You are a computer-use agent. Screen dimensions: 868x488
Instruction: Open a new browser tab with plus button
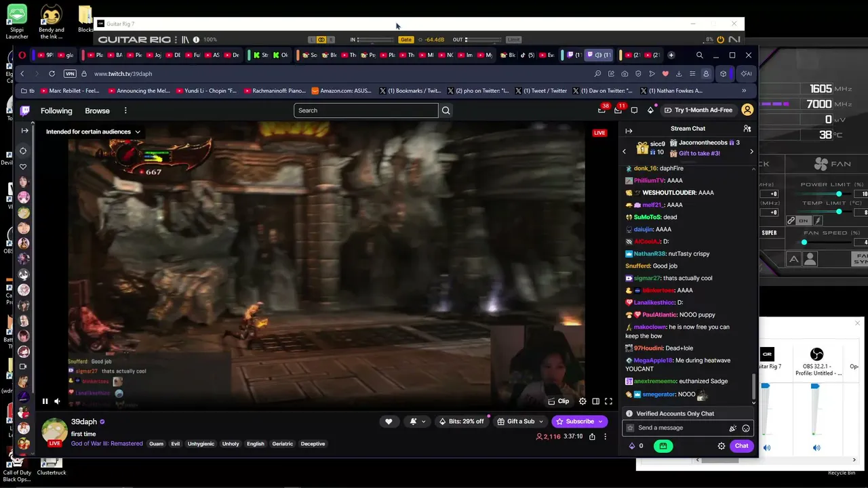[x=671, y=55]
